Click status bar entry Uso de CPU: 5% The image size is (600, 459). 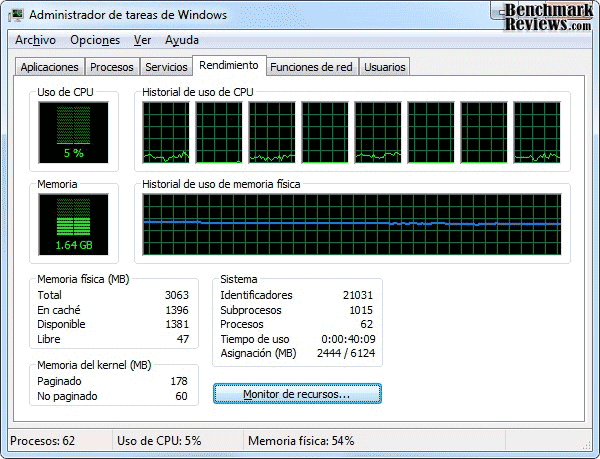[x=159, y=441]
